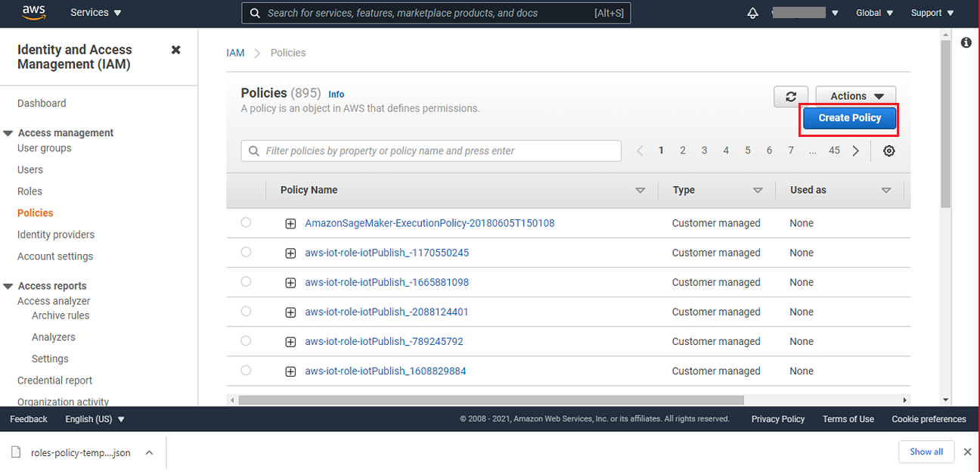This screenshot has width=980, height=472.
Task: Refresh the policies list
Action: (x=791, y=96)
